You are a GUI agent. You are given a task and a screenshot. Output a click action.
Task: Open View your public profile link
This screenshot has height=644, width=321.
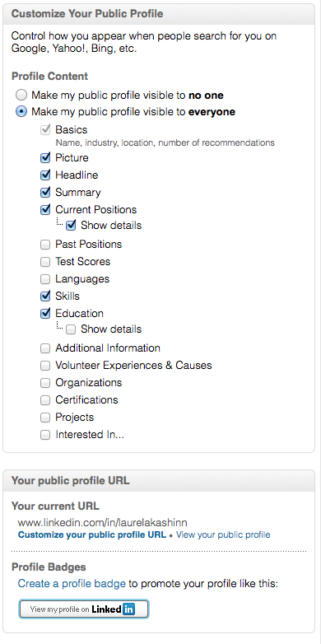coord(223,534)
